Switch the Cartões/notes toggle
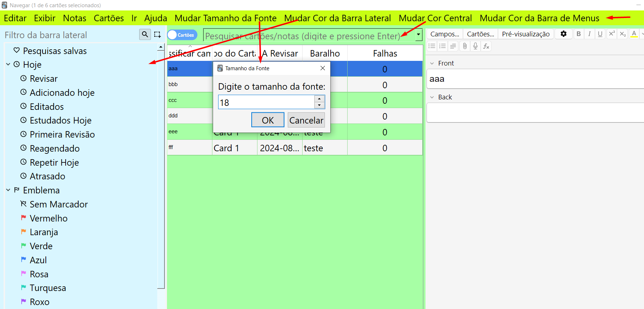This screenshot has height=309, width=644. coord(182,35)
